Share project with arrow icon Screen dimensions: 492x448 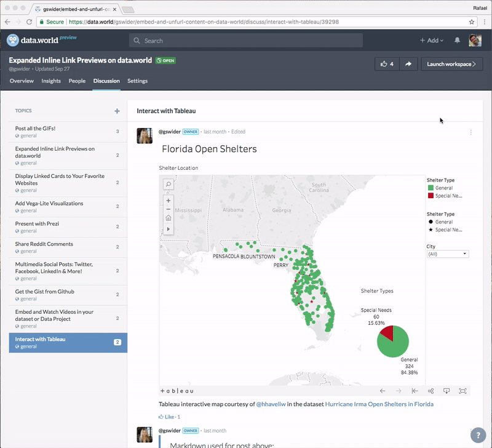pos(408,64)
